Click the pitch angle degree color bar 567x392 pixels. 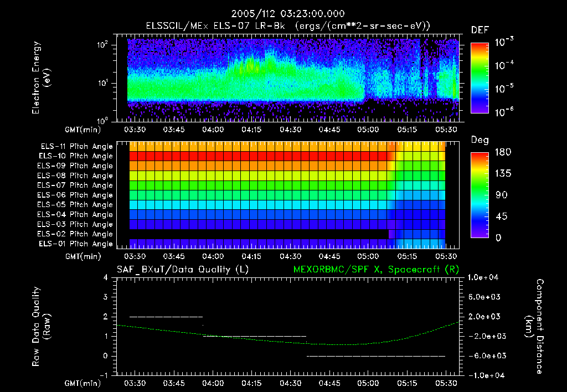(480, 195)
